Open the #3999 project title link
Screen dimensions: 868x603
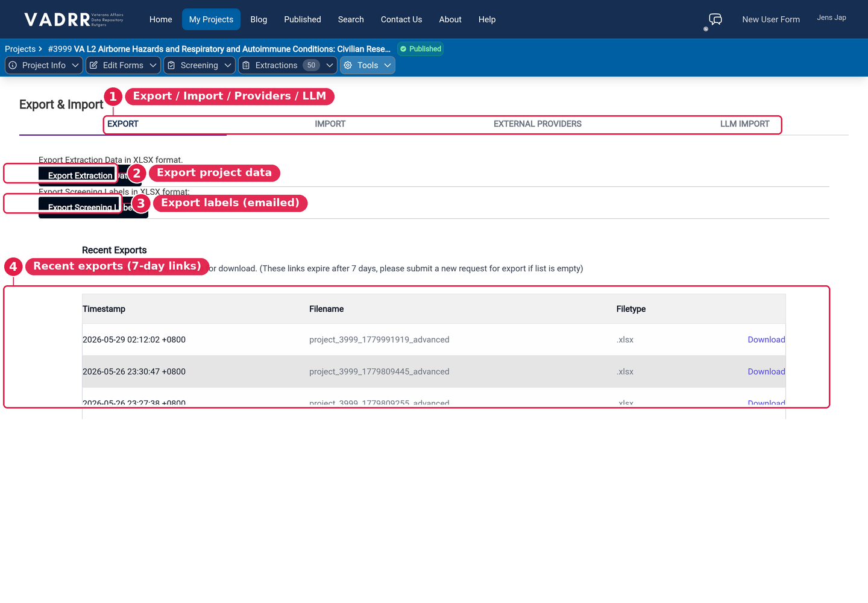(219, 49)
